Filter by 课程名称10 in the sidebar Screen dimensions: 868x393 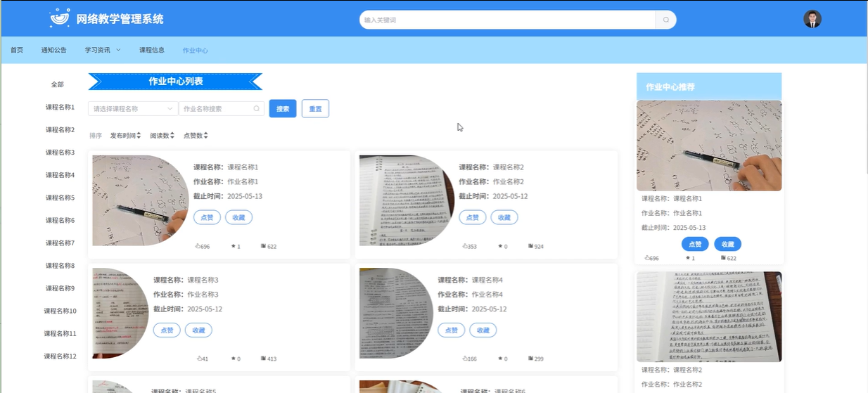(x=60, y=311)
